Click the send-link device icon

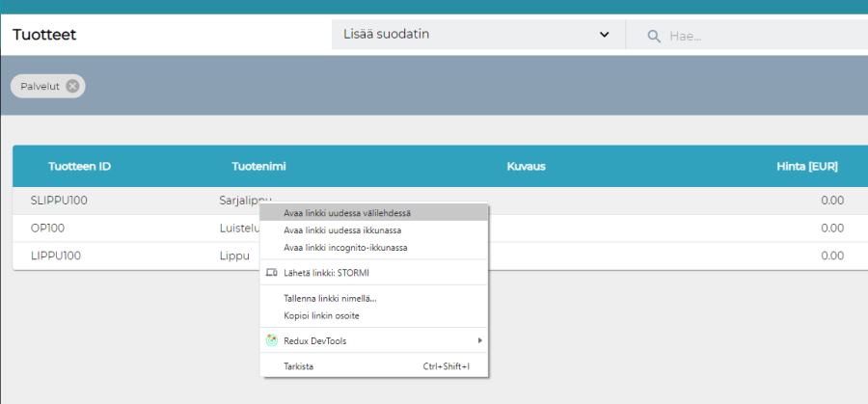click(x=271, y=273)
